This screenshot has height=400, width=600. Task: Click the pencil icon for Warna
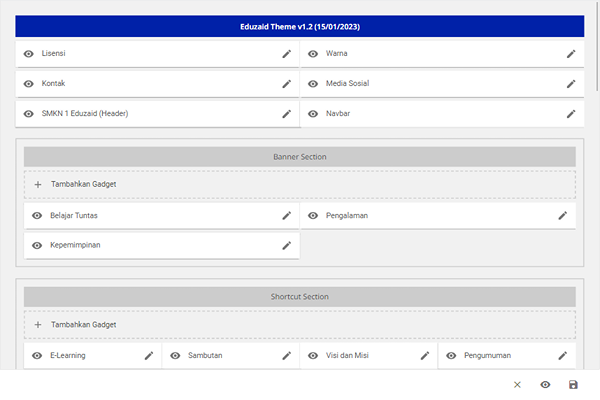[571, 53]
